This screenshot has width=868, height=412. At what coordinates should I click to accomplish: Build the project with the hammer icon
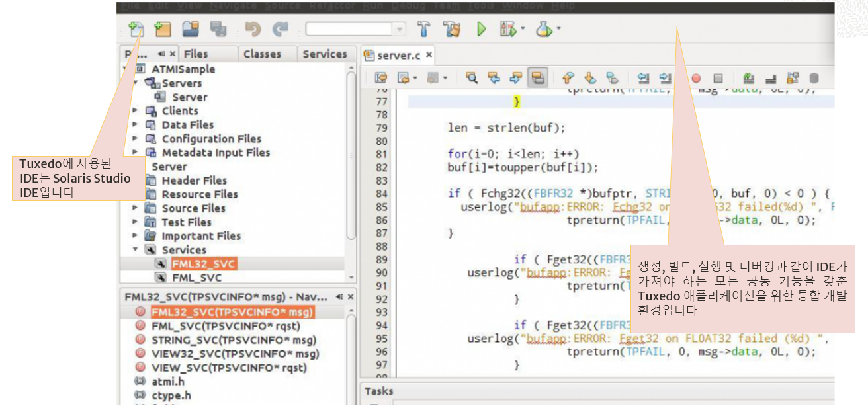(424, 29)
